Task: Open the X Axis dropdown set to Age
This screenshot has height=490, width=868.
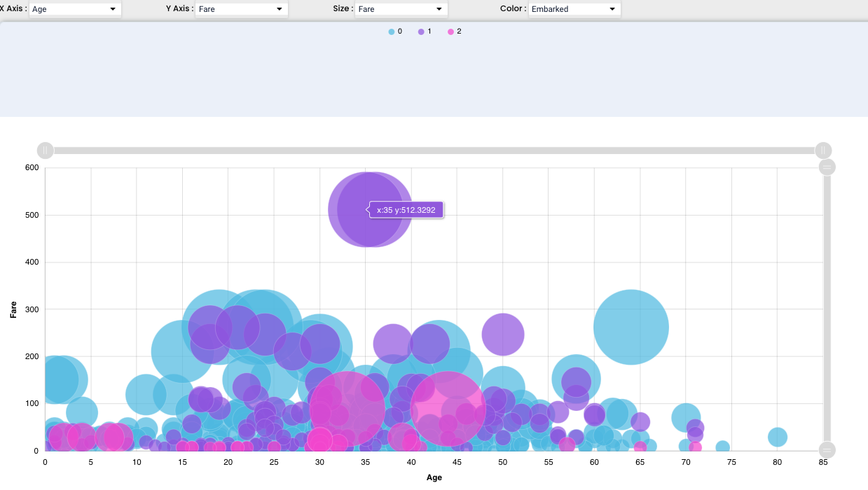Action: (75, 9)
